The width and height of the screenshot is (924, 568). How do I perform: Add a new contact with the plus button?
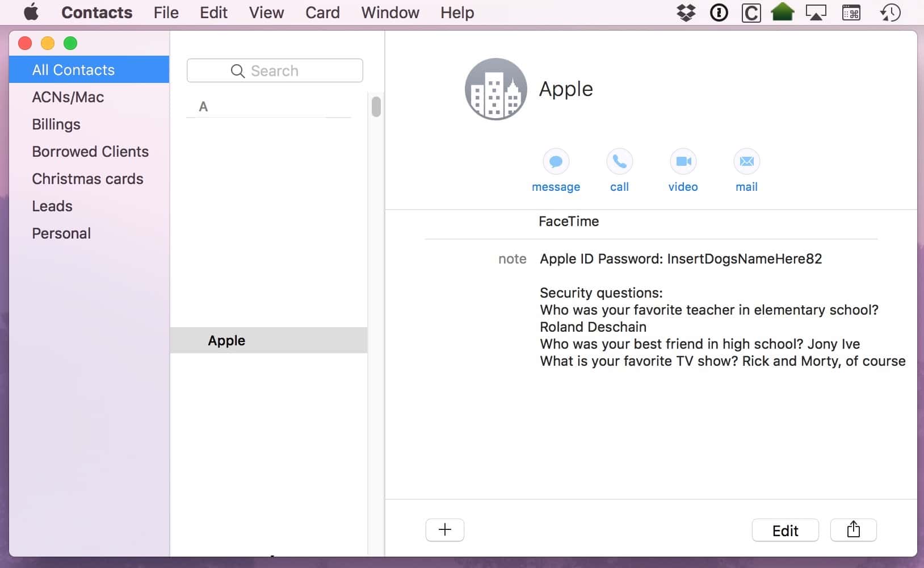[445, 529]
